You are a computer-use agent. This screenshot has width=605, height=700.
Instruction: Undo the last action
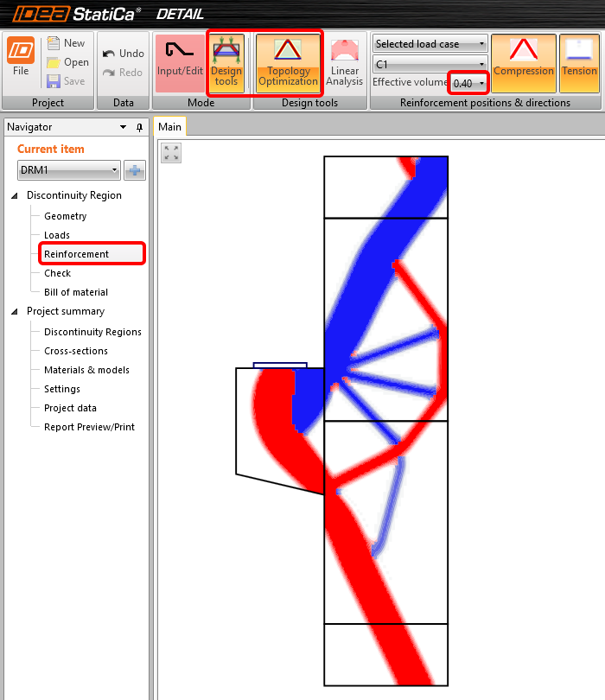(124, 54)
